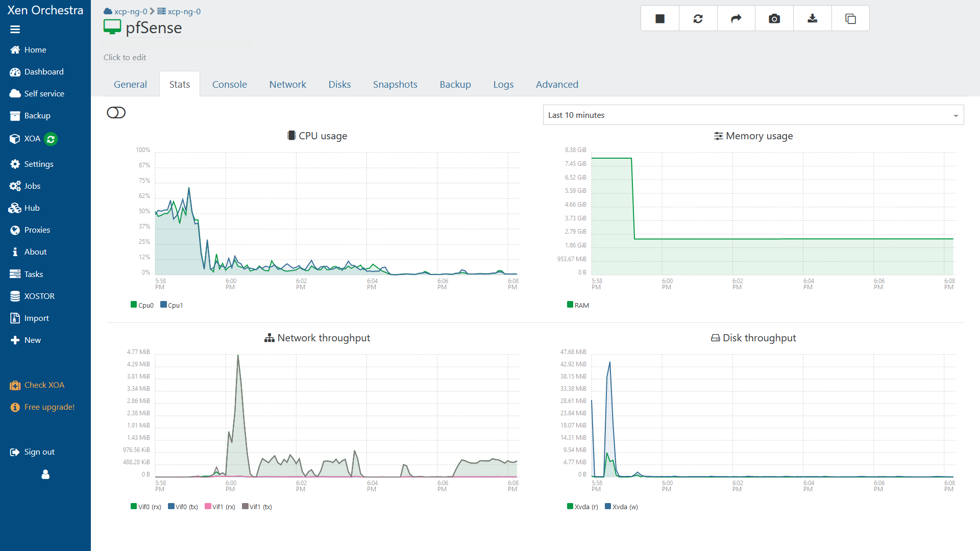This screenshot has height=551, width=980.
Task: Edit the pfSense VM name
Action: 154,28
